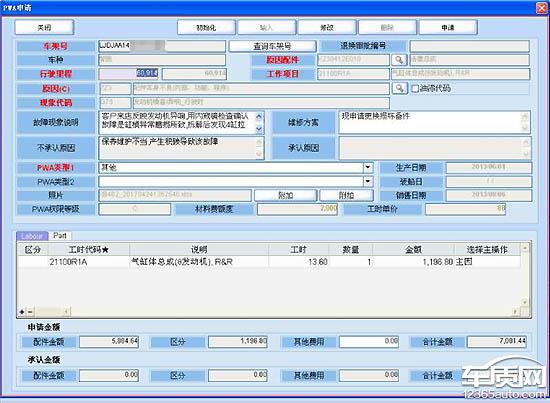Toggle the 油漆代码 checkbox
The height and width of the screenshot is (403, 550).
pos(415,88)
